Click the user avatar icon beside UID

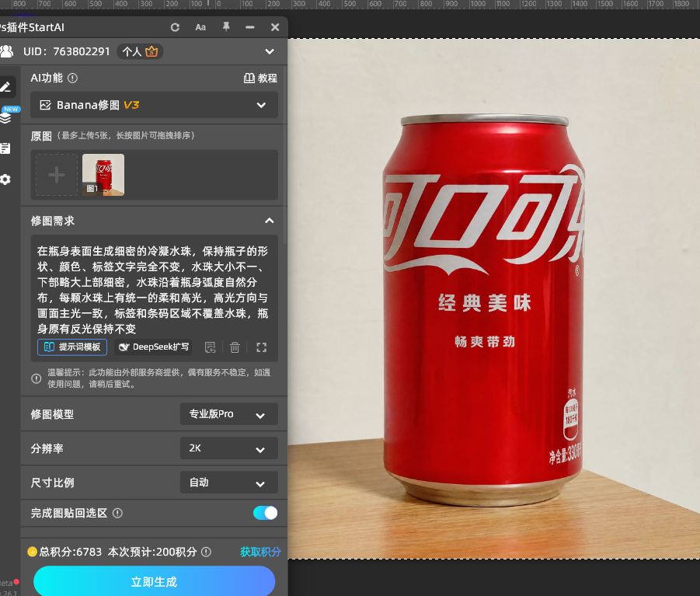click(x=7, y=51)
